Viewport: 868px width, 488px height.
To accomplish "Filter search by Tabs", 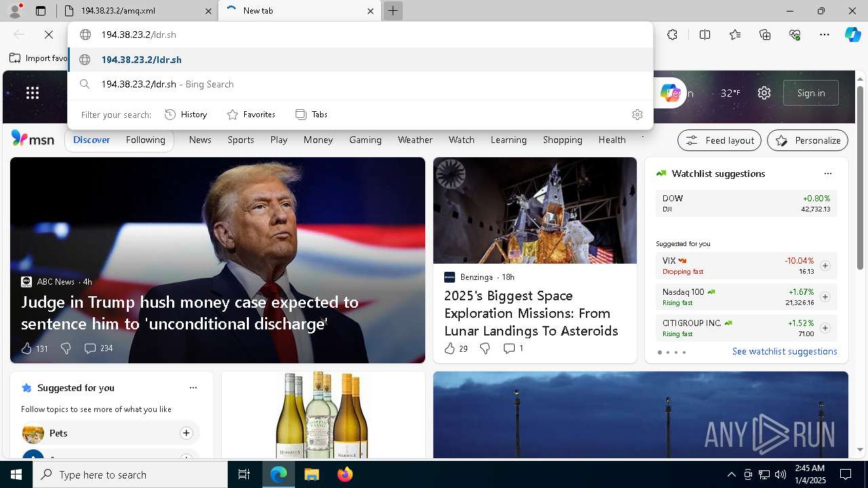I will tap(312, 115).
